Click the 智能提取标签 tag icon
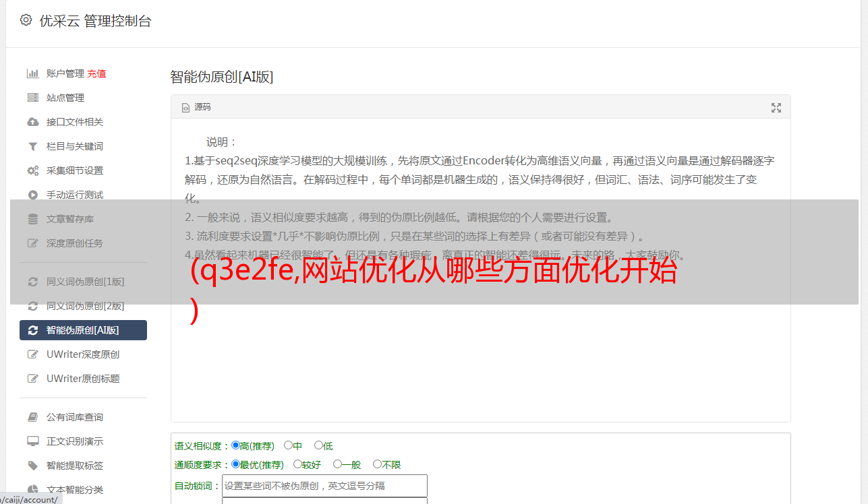The height and width of the screenshot is (504, 868). tap(32, 466)
